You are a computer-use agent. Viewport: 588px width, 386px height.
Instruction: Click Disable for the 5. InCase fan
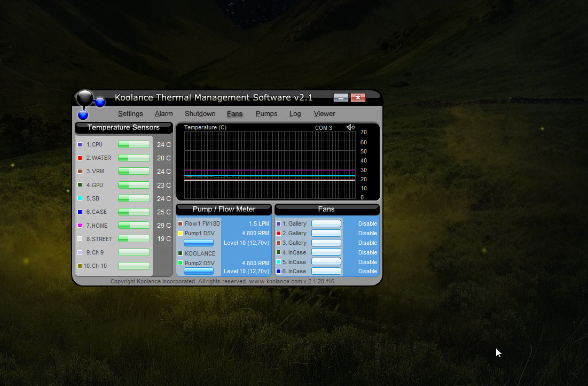(367, 262)
